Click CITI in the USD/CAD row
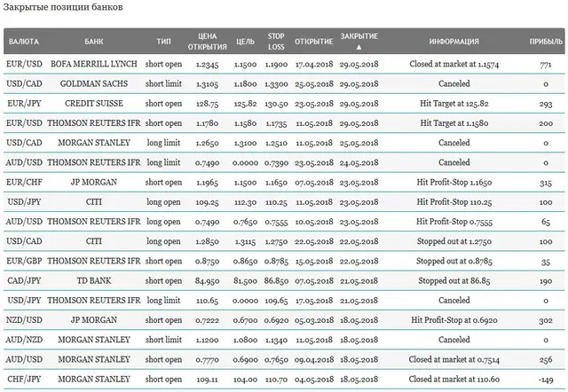The width and height of the screenshot is (568, 392). point(94,241)
